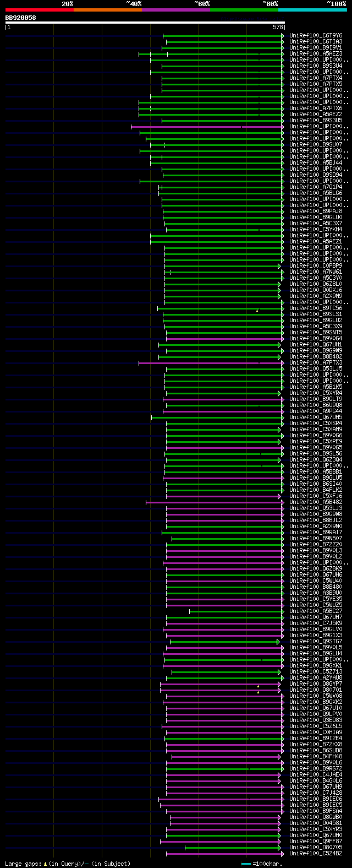Select the UniRef100_B9FSA4 label
Image resolution: width=352 pixels, height=868 pixels.
[x=316, y=811]
